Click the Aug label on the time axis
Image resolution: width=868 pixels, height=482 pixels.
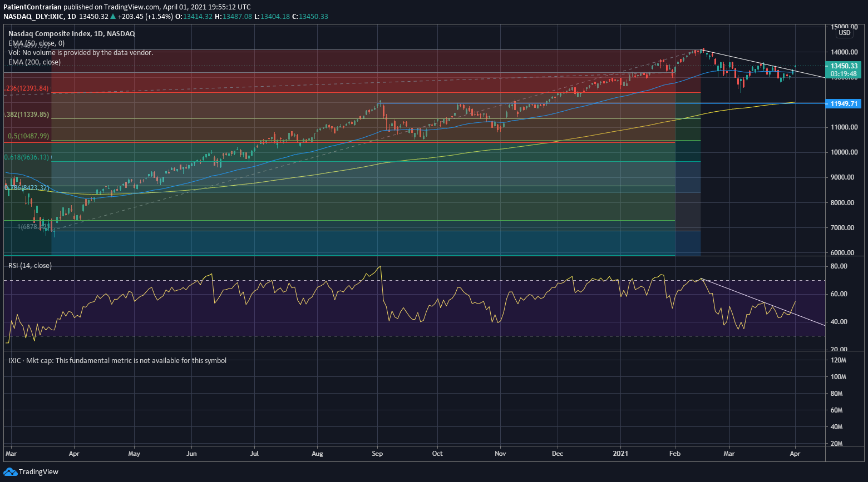coord(318,454)
